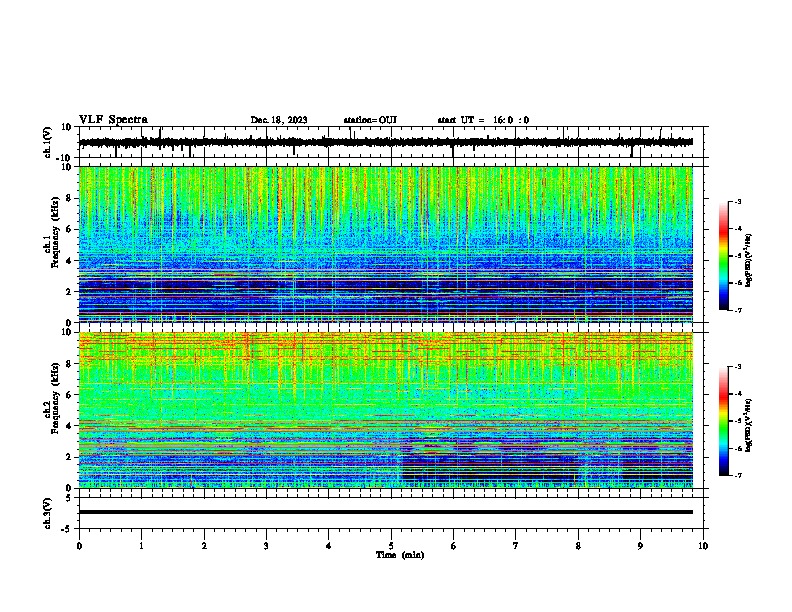Click the ch.1 color bar log(PSD) unit label
The height and width of the screenshot is (612, 792).
pyautogui.click(x=749, y=260)
